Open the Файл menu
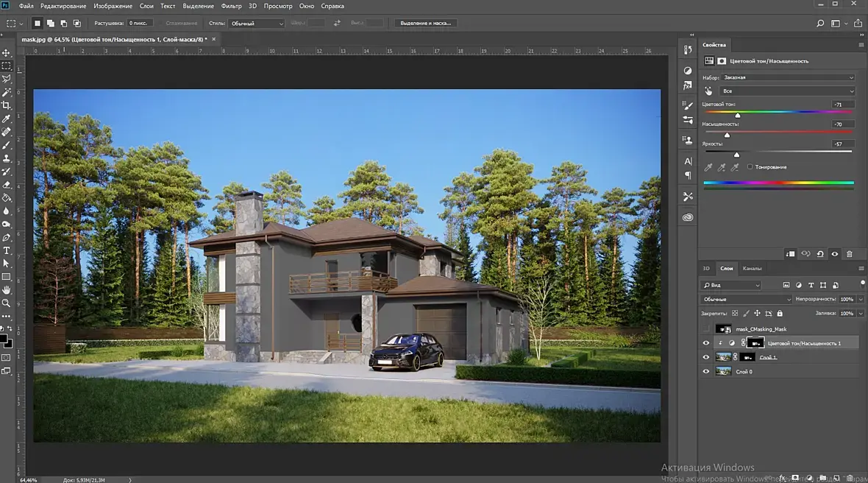Viewport: 868px width, 483px height. pos(26,6)
